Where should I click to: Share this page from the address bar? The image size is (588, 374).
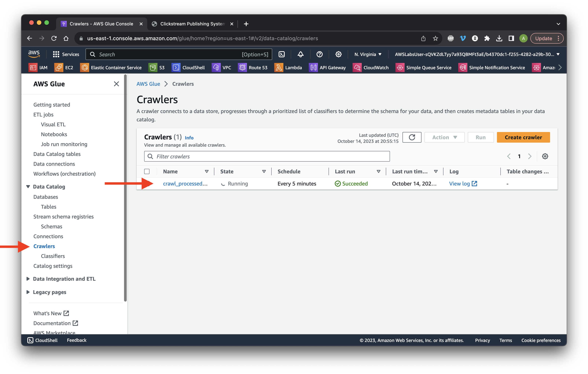point(423,38)
